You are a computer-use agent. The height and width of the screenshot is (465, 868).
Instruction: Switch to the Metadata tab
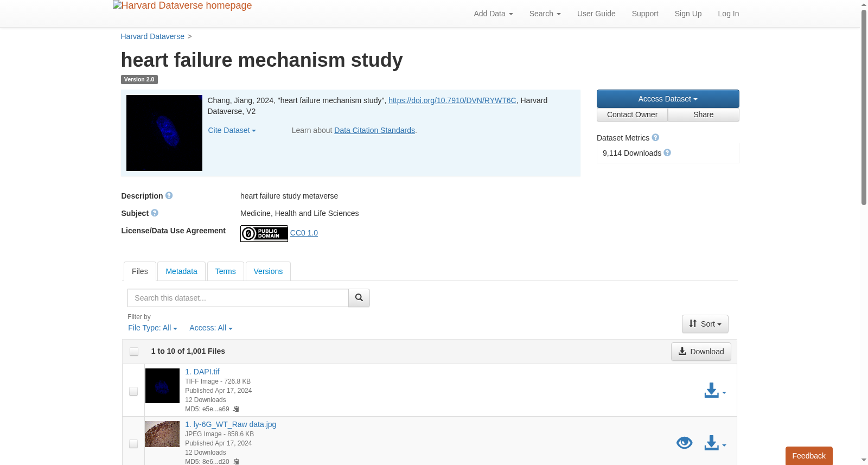tap(182, 271)
